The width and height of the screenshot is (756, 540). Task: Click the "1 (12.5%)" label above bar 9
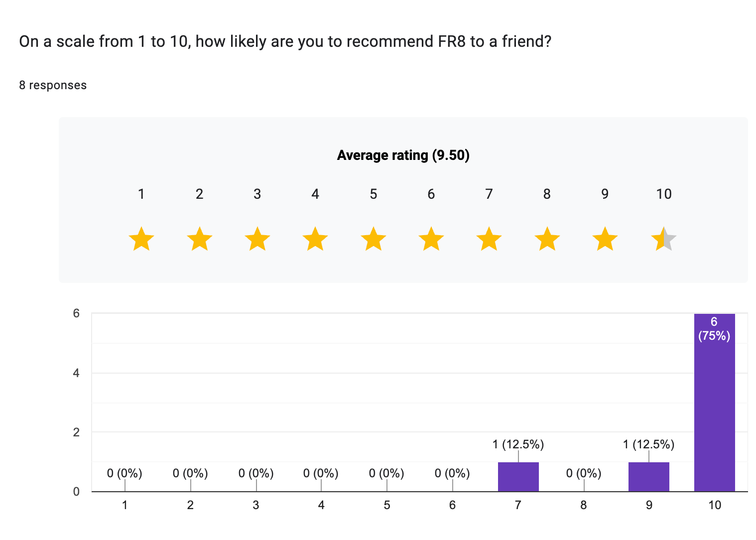pyautogui.click(x=648, y=444)
